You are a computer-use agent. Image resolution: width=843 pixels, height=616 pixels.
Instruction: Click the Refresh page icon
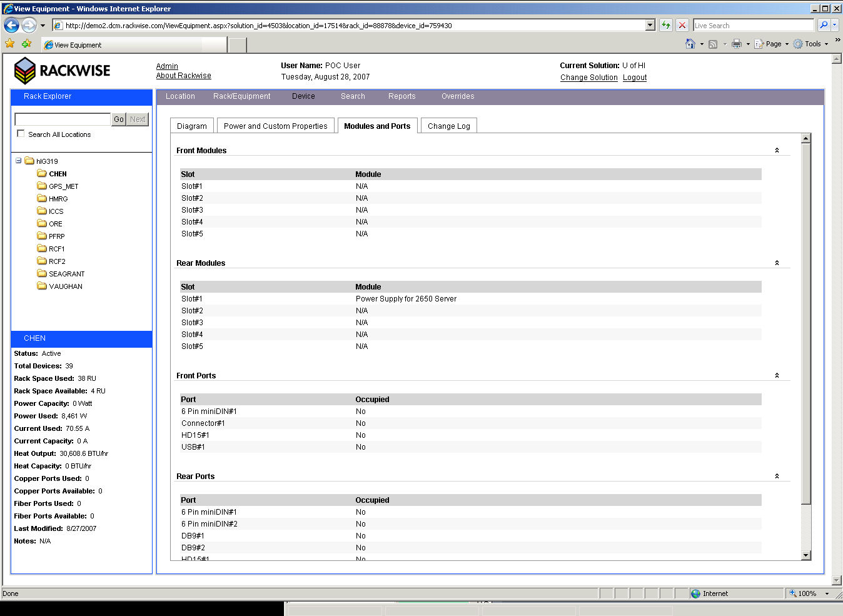click(666, 25)
